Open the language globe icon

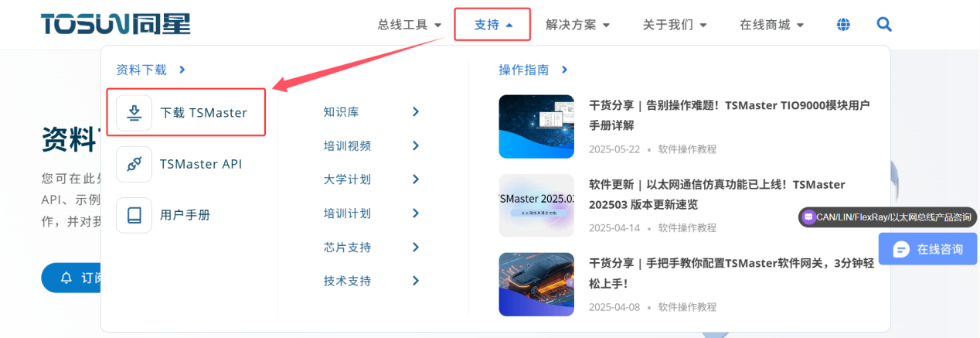pyautogui.click(x=843, y=25)
